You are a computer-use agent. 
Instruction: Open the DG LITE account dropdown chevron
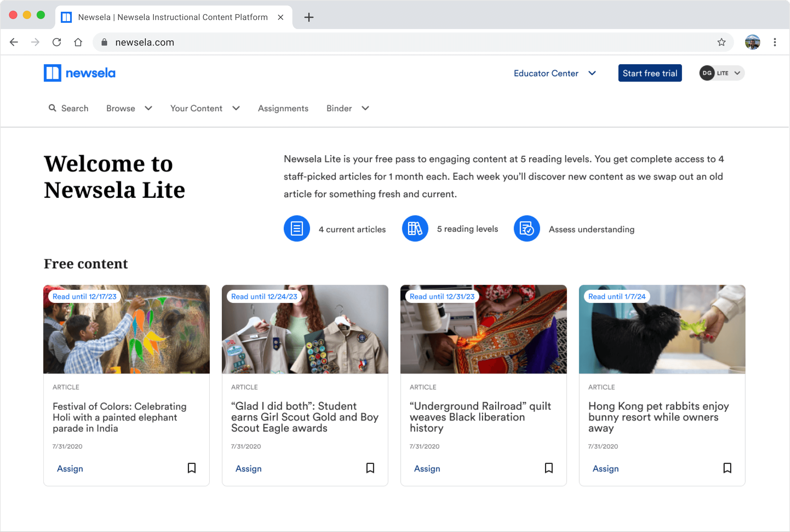click(x=737, y=73)
